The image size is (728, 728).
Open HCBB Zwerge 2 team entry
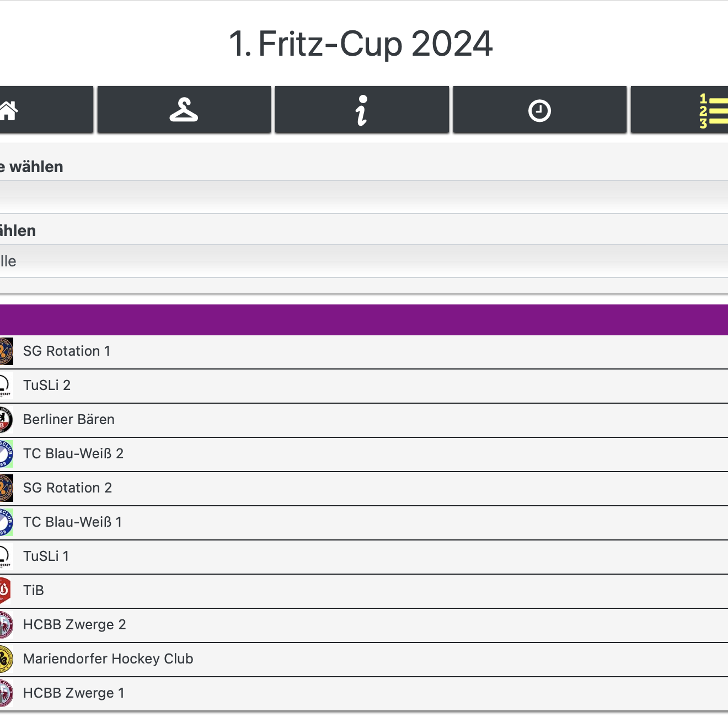pos(74,625)
